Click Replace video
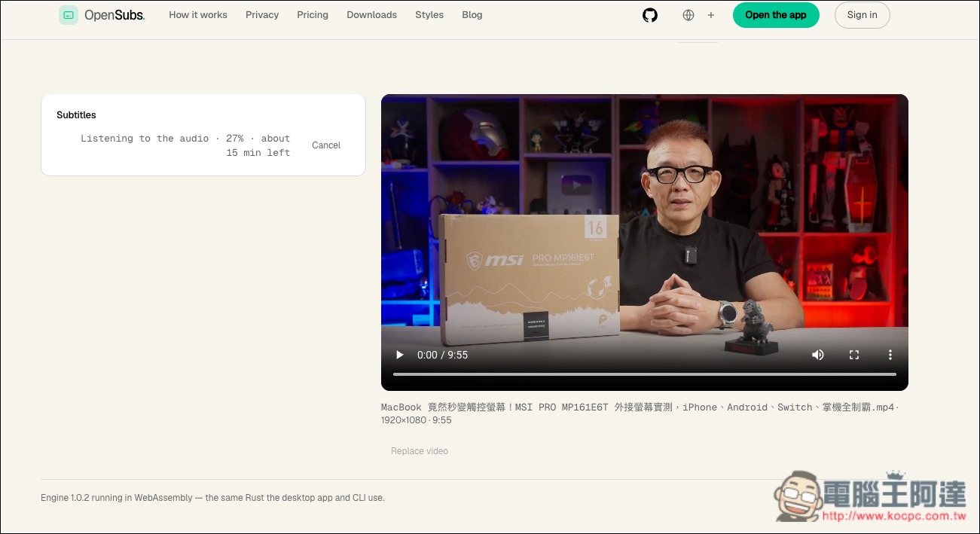This screenshot has height=534, width=980. click(x=420, y=451)
